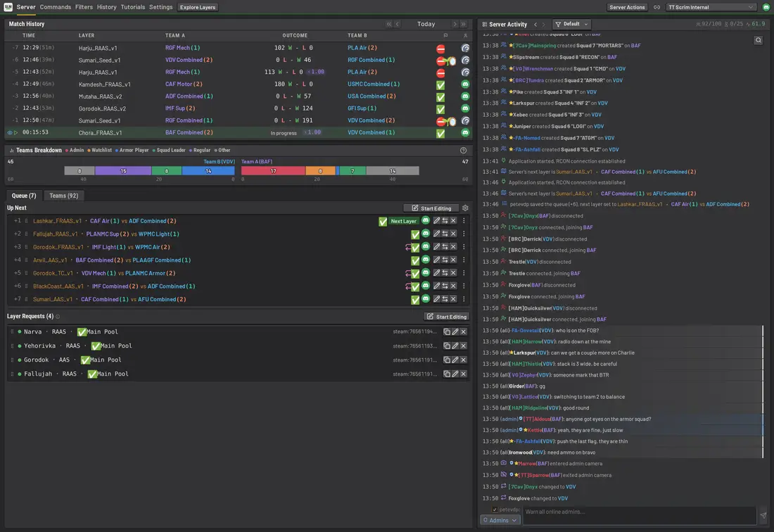Click the Discord icon in the top-right corner
The width and height of the screenshot is (774, 532).
766,8
